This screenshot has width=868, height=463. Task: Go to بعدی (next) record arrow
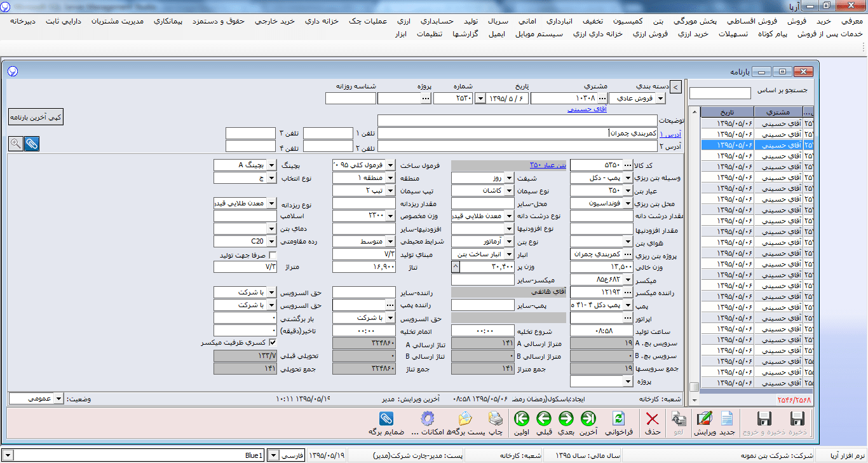click(x=566, y=418)
